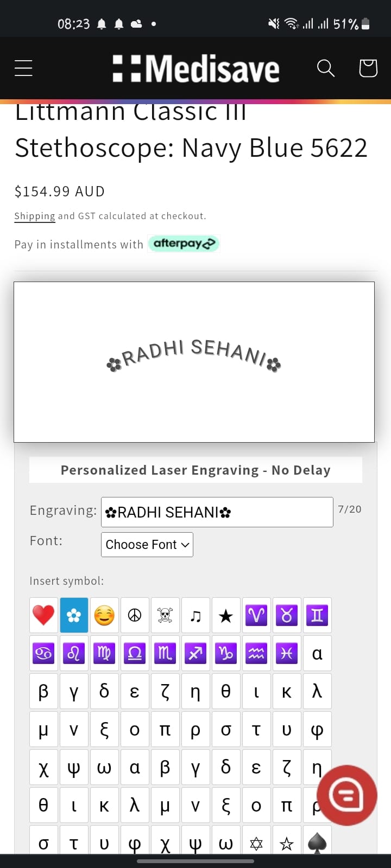The width and height of the screenshot is (391, 868).
Task: Open the red chat support bubble
Action: click(347, 795)
